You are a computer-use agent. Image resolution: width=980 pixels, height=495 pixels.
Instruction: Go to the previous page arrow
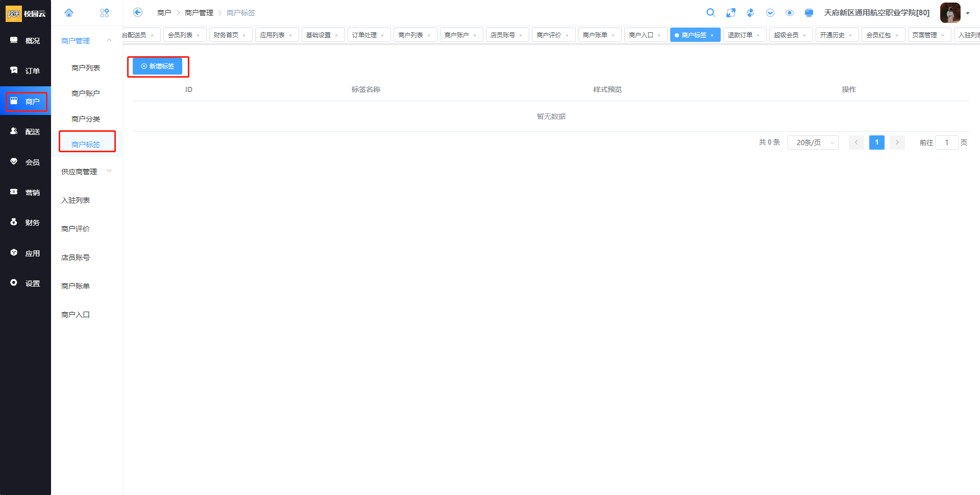856,143
